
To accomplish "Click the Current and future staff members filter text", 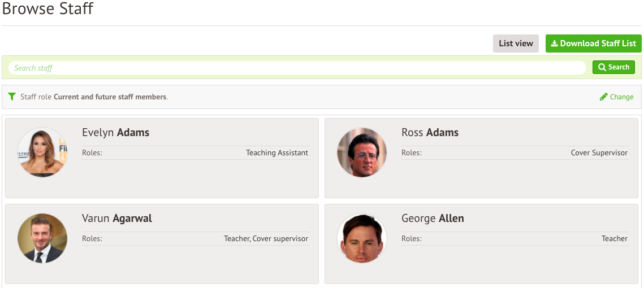I will pos(110,97).
